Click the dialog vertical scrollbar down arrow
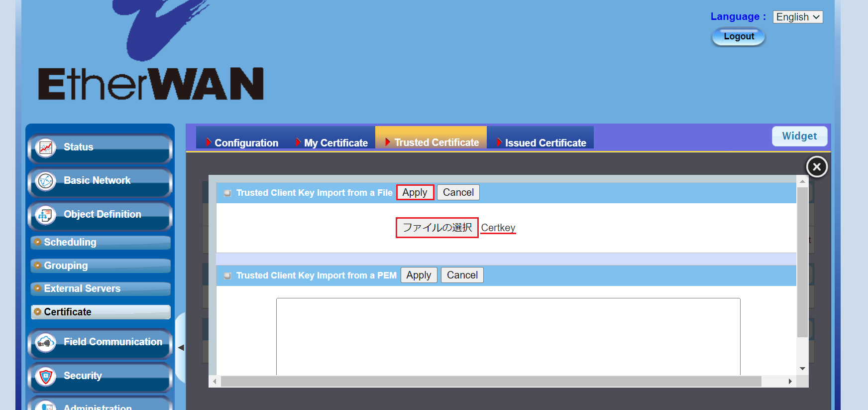Screen dimensions: 868x410 [802, 369]
